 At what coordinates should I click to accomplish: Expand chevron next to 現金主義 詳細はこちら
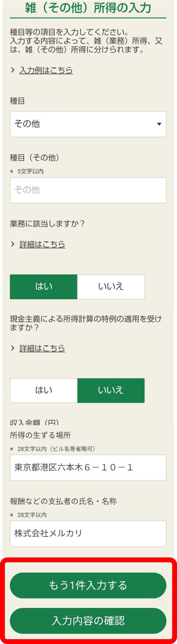[x=13, y=348]
